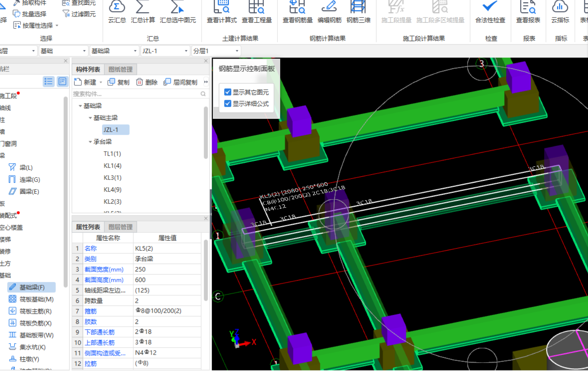Open 云汇总 cloud summary tool

pos(117,12)
